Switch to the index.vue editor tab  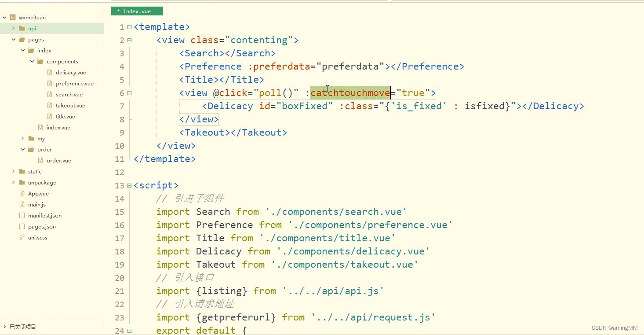coord(137,11)
